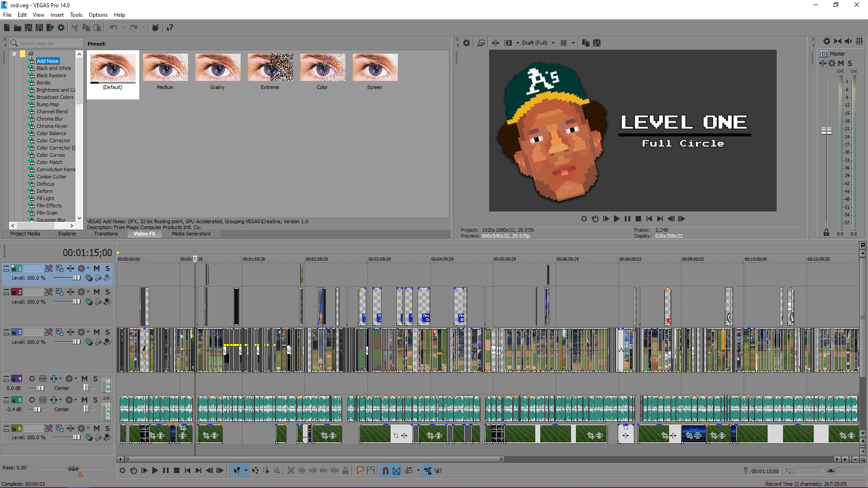Select the Bump Map plug-in
This screenshot has width=868, height=488.
point(47,104)
